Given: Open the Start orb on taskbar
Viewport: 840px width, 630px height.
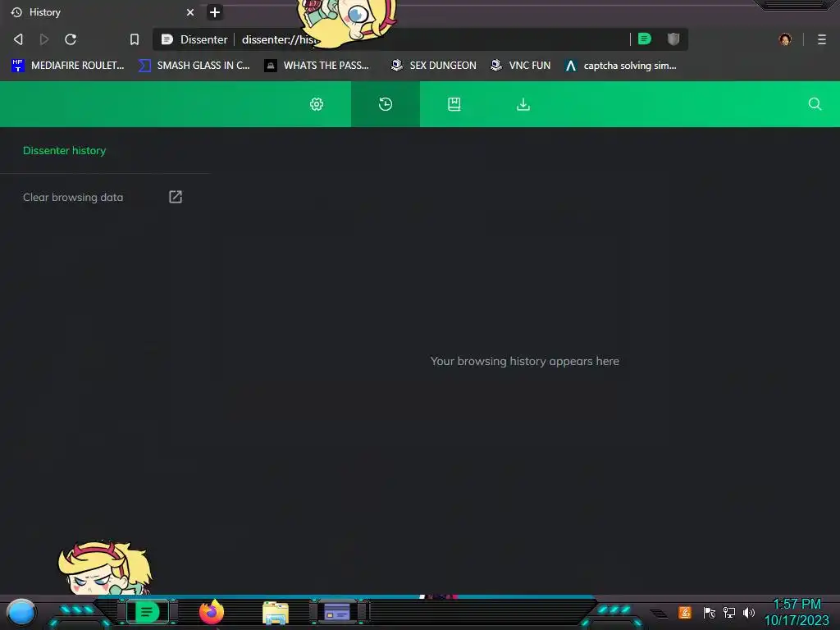Looking at the screenshot, I should tap(21, 612).
